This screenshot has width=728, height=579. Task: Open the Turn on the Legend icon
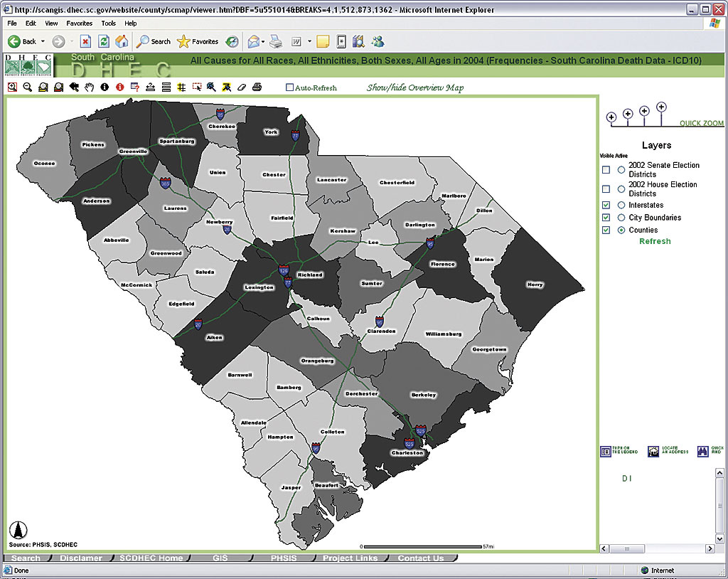tap(606, 451)
